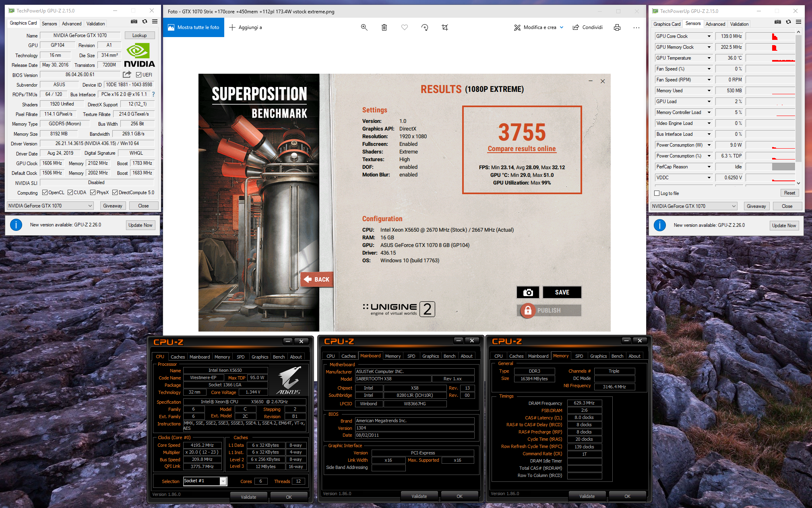Open the GPU Core Clock sensor dropdown

click(709, 36)
